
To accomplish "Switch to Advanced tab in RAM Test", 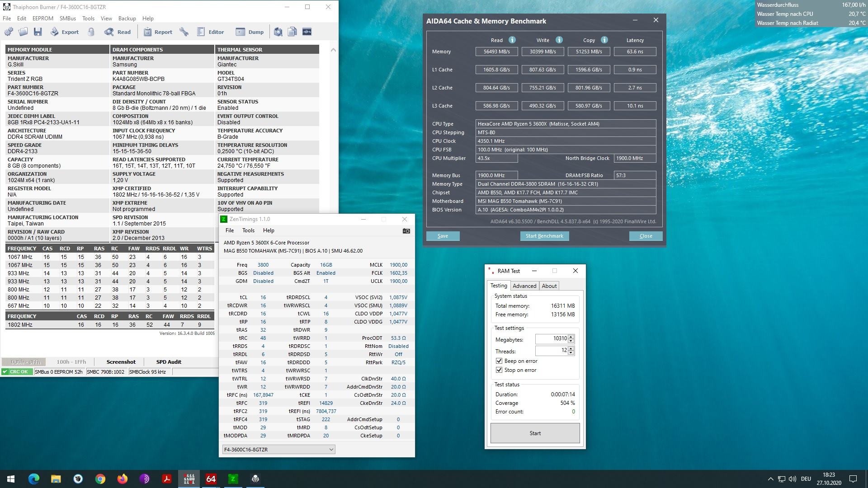I will point(524,286).
